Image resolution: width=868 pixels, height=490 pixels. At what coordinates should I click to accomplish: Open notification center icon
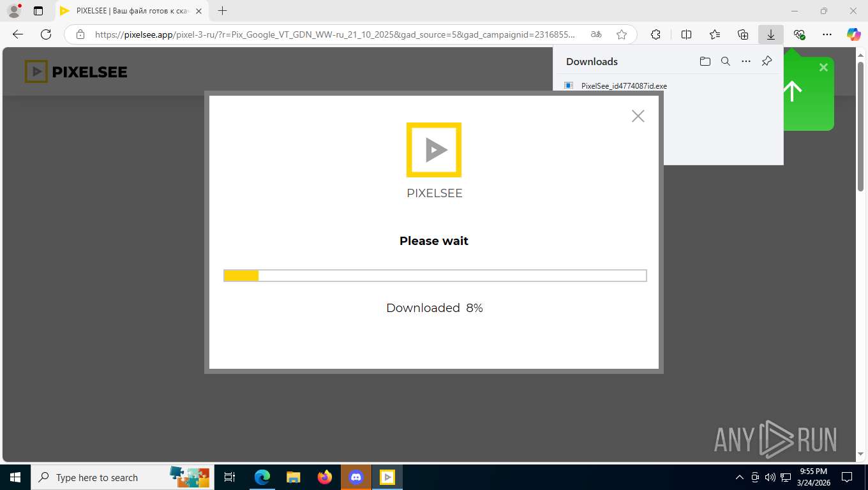(x=847, y=477)
